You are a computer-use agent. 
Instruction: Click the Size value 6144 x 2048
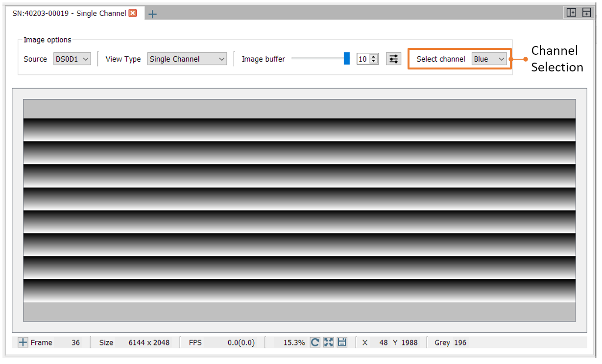(149, 342)
